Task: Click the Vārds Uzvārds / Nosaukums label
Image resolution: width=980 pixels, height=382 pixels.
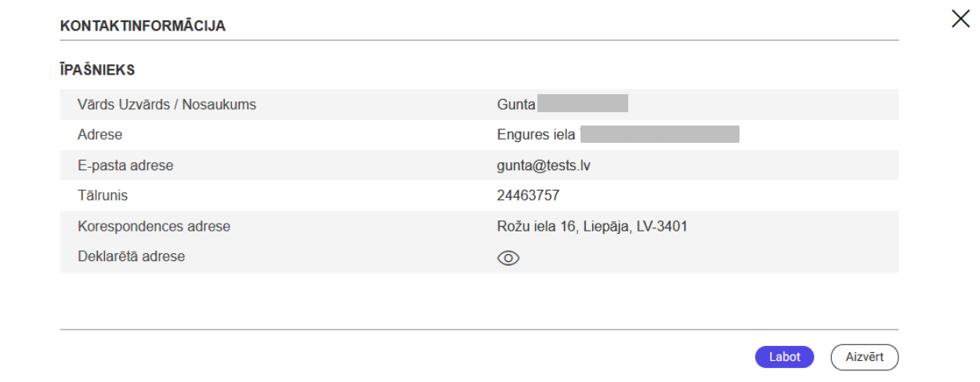Action: (167, 104)
